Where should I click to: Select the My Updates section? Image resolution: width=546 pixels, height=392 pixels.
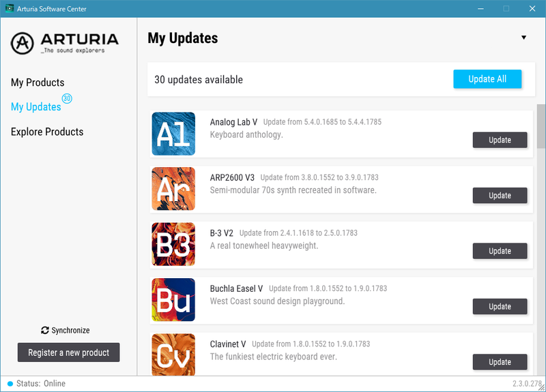[36, 107]
